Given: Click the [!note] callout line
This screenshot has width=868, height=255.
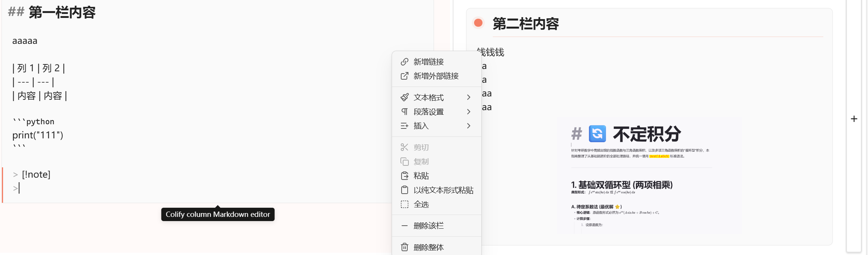Looking at the screenshot, I should (36, 175).
